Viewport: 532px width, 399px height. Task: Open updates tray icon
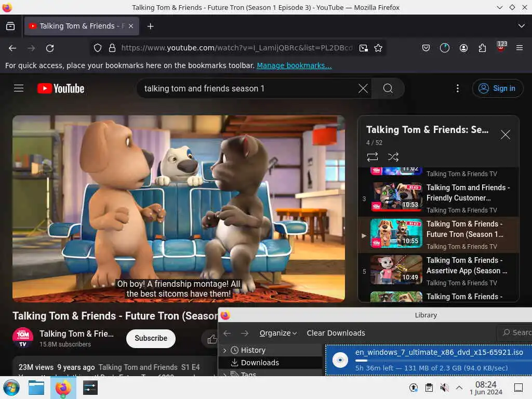(413, 388)
